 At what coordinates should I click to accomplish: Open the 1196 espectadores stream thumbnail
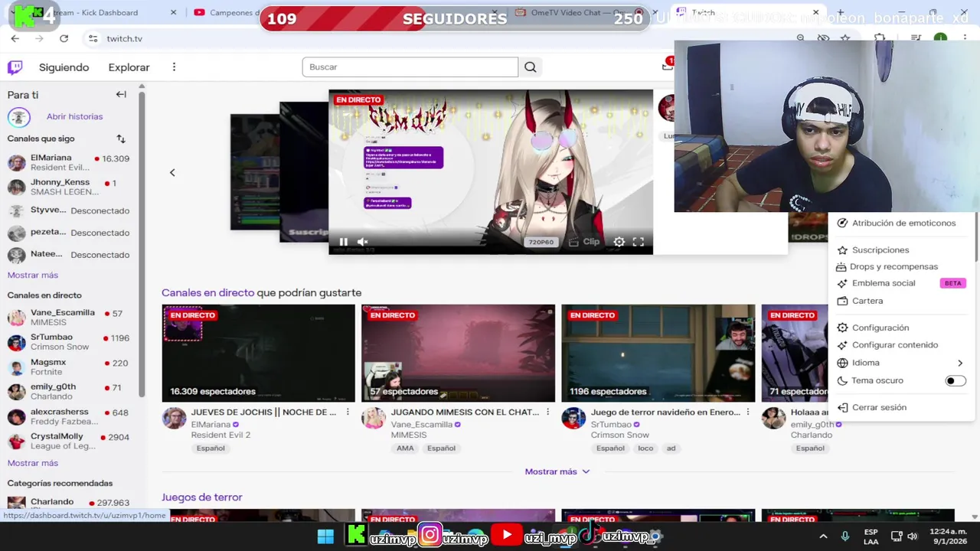[658, 353]
